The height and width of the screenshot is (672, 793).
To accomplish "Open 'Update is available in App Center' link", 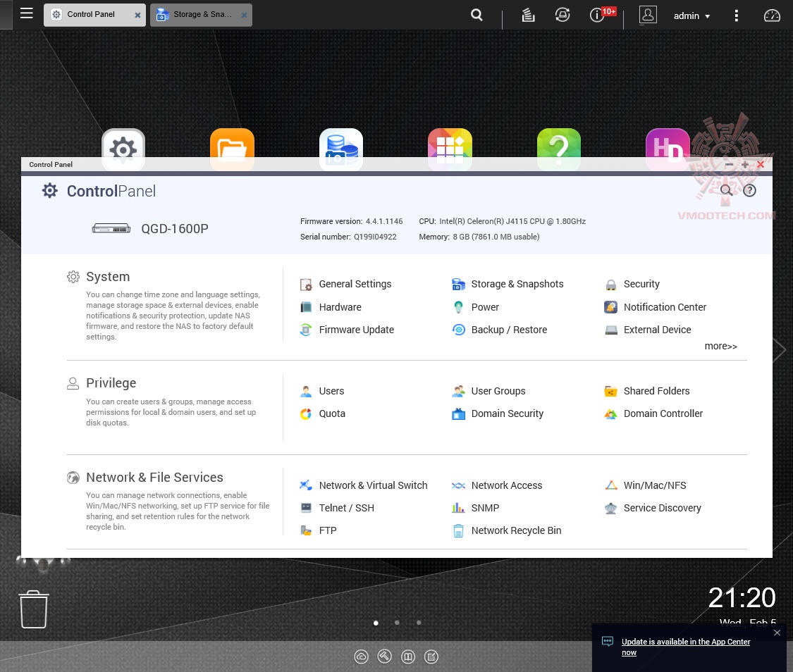I will pos(686,647).
